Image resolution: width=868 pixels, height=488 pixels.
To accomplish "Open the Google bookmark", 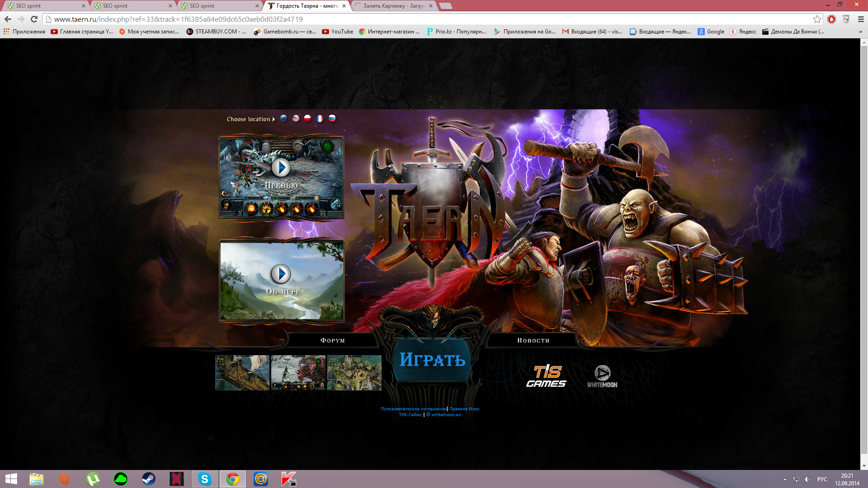I will pyautogui.click(x=711, y=32).
